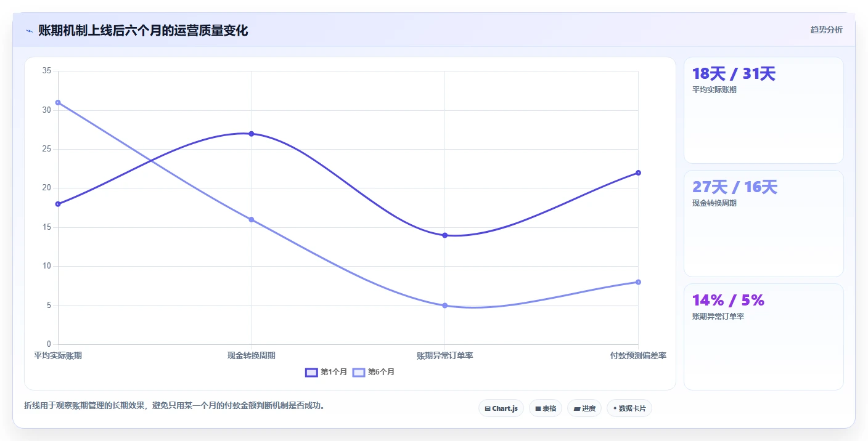Click the icon inside the Chart.js tag
The height and width of the screenshot is (441, 868).
488,408
